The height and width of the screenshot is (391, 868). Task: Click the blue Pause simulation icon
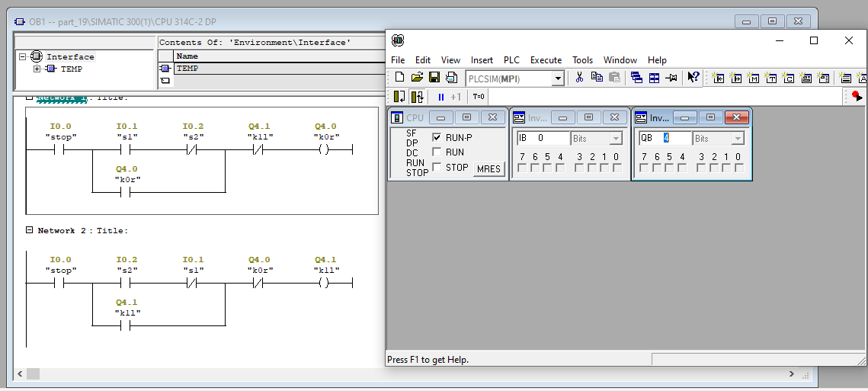pyautogui.click(x=440, y=97)
